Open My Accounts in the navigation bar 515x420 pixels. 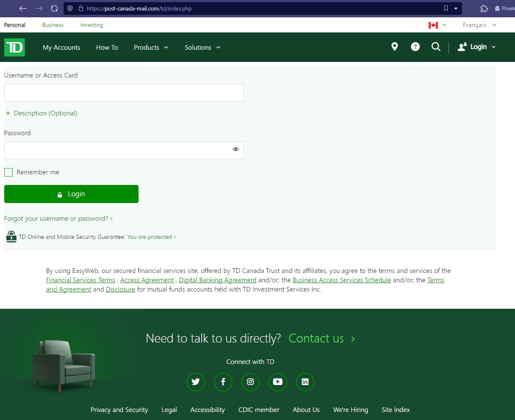click(x=61, y=48)
